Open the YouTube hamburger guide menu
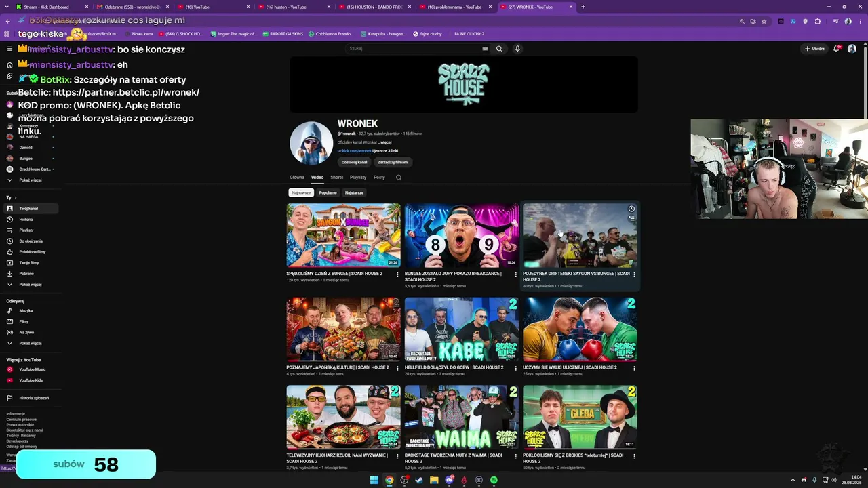 [x=9, y=49]
